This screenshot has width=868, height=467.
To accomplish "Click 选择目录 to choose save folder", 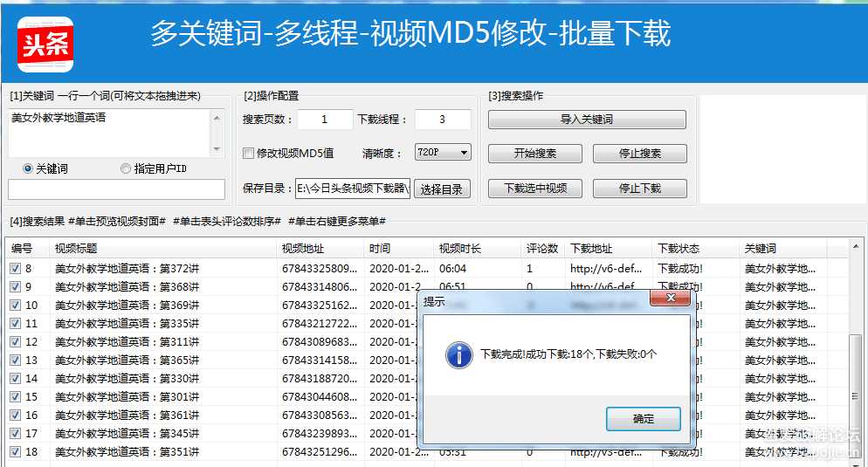I will pos(442,189).
